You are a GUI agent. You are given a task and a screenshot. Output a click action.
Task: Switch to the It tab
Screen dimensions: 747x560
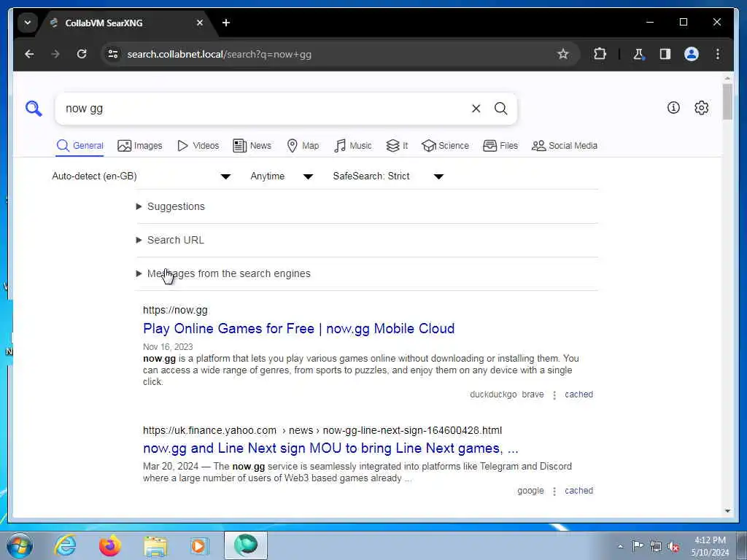click(397, 146)
